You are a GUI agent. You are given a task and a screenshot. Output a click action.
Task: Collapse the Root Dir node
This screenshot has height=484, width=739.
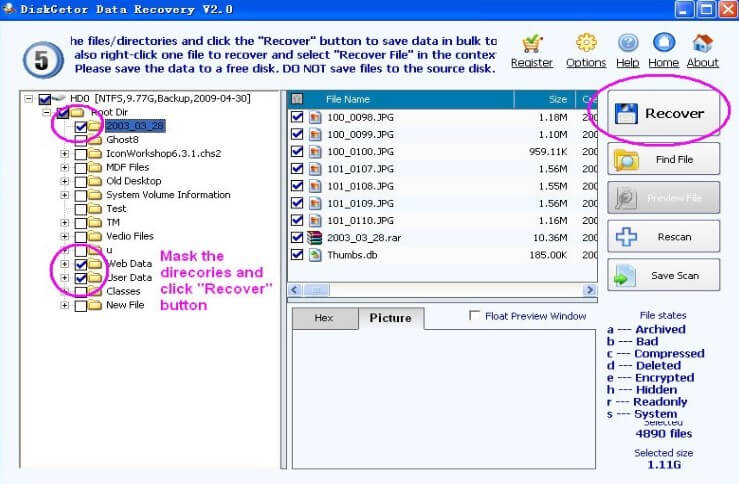click(x=46, y=112)
